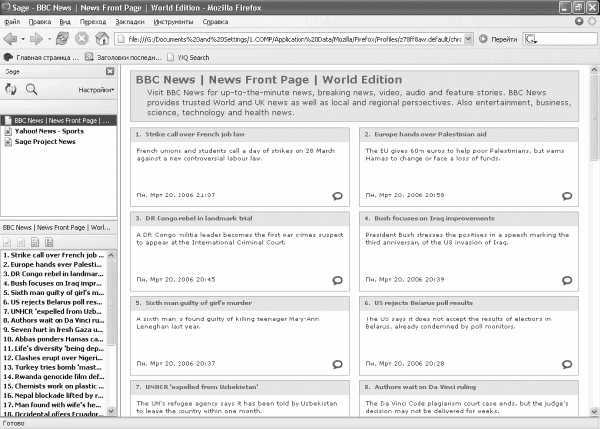This screenshot has width=600, height=429.
Task: Refresh feeds in Sage sidebar
Action: click(x=12, y=89)
